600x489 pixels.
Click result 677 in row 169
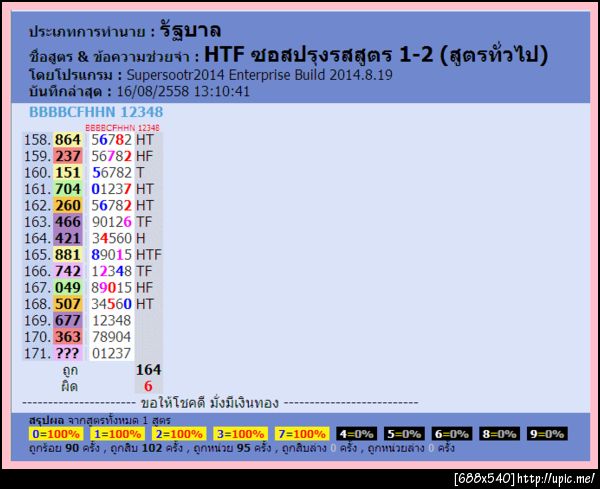pyautogui.click(x=68, y=321)
